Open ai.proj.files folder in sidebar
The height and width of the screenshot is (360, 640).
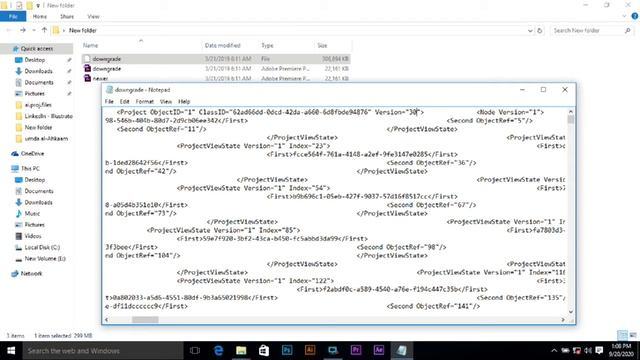pyautogui.click(x=38, y=105)
